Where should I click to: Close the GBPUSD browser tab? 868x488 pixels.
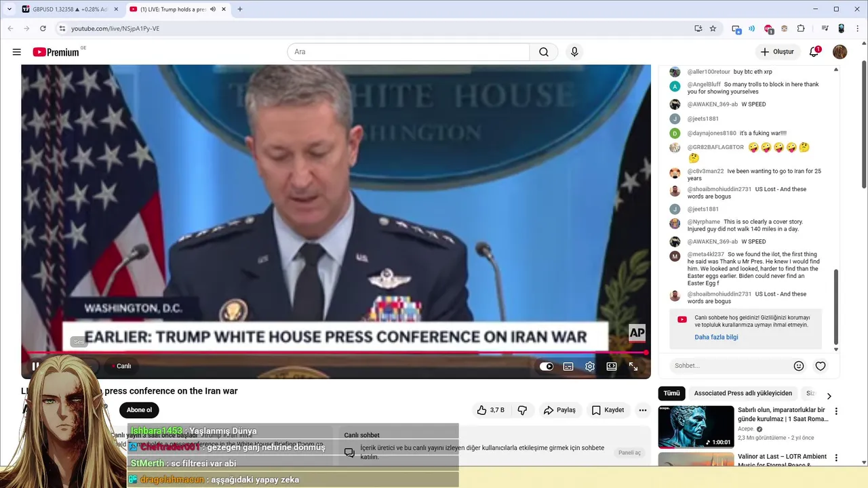pyautogui.click(x=116, y=9)
